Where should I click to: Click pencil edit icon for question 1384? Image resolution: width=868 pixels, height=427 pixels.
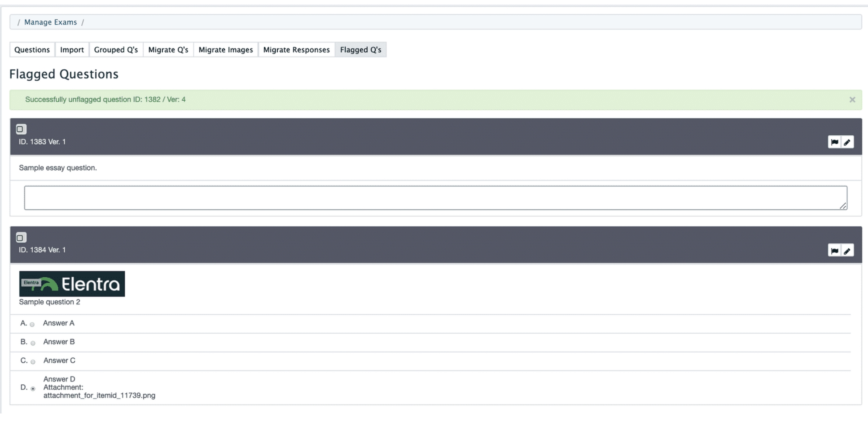[x=847, y=251]
